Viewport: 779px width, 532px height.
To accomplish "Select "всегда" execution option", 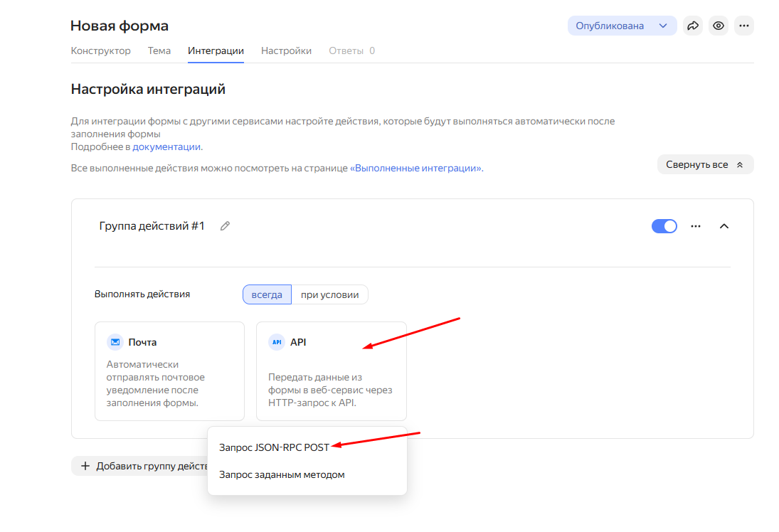I will coord(267,294).
